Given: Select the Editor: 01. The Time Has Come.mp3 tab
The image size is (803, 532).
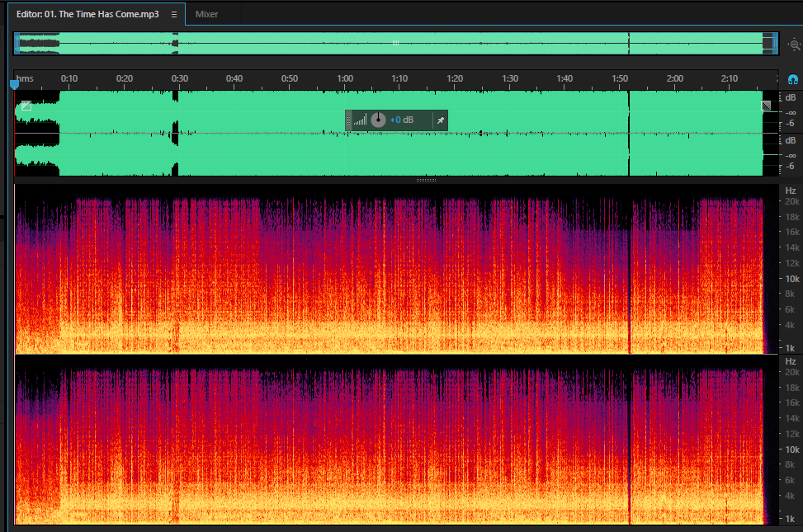Looking at the screenshot, I should [87, 14].
